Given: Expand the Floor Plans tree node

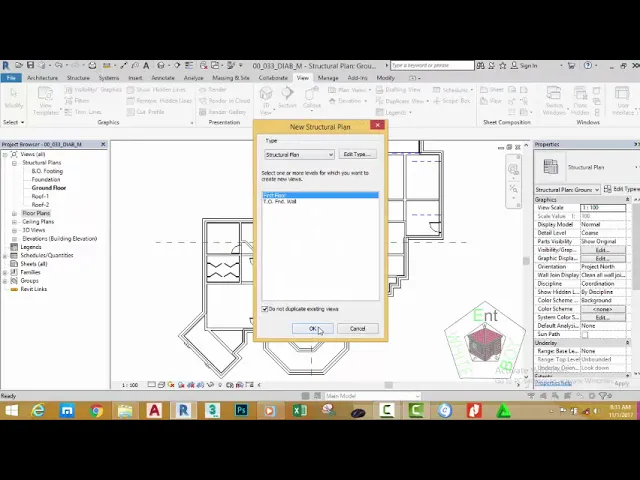Looking at the screenshot, I should 14,213.
